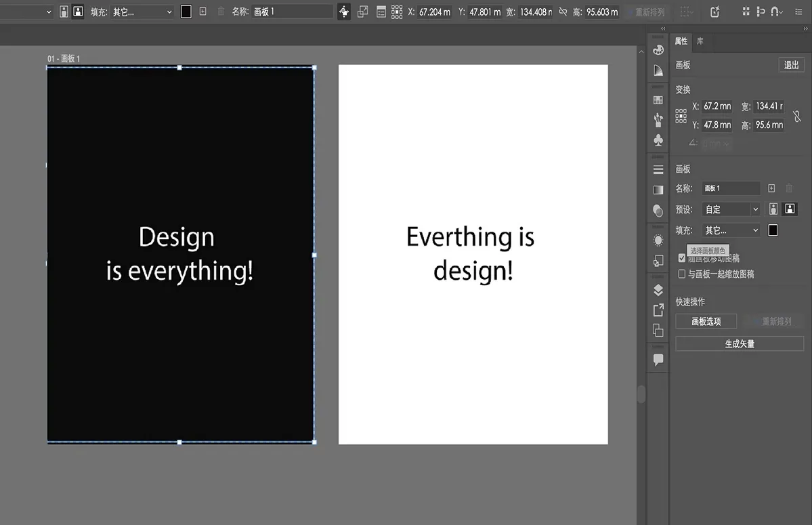Open the Brushes panel icon
Screen dimensions: 812x525
pyautogui.click(x=658, y=120)
